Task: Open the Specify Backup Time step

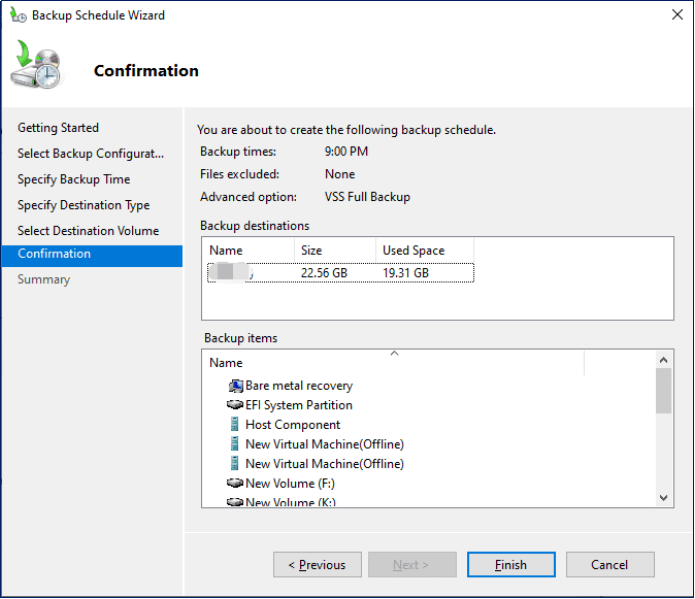Action: point(73,180)
